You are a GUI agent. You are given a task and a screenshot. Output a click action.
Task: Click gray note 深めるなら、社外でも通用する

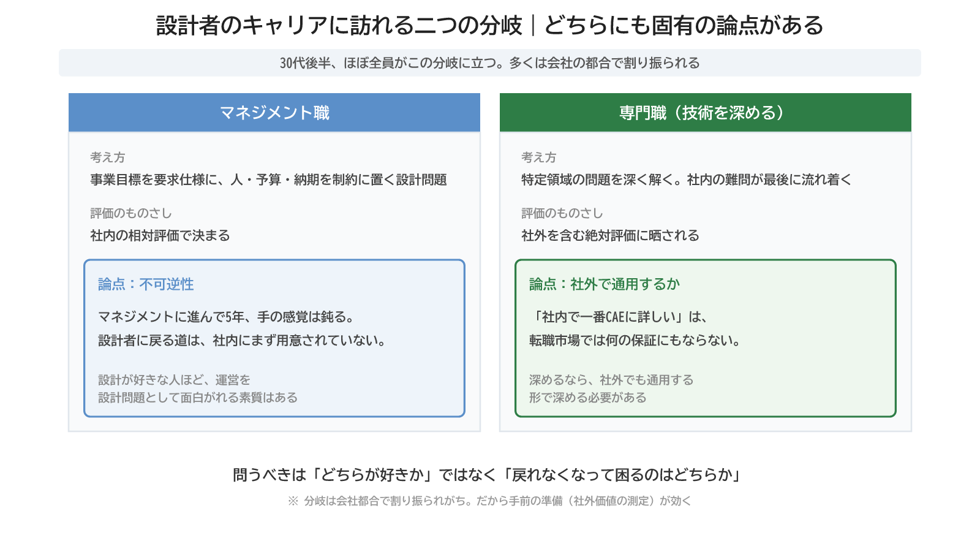pyautogui.click(x=611, y=380)
